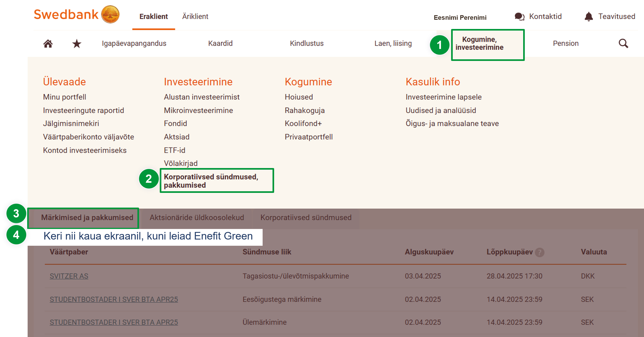This screenshot has height=337, width=644.
Task: Open the Rahakoguja link
Action: (x=305, y=110)
